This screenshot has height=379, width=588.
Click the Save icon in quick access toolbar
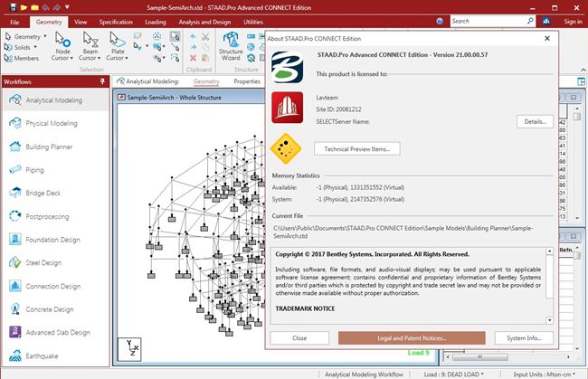click(14, 7)
